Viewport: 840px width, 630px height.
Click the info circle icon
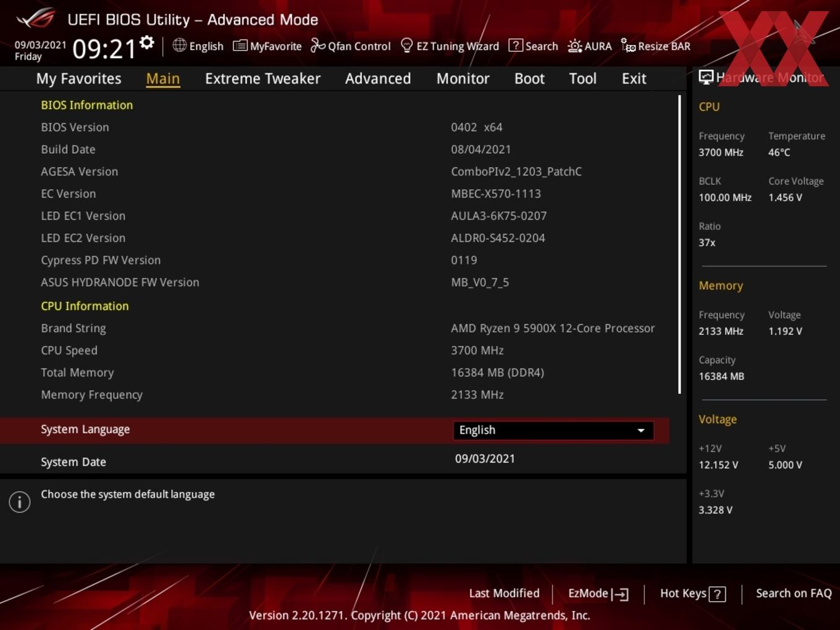[20, 502]
